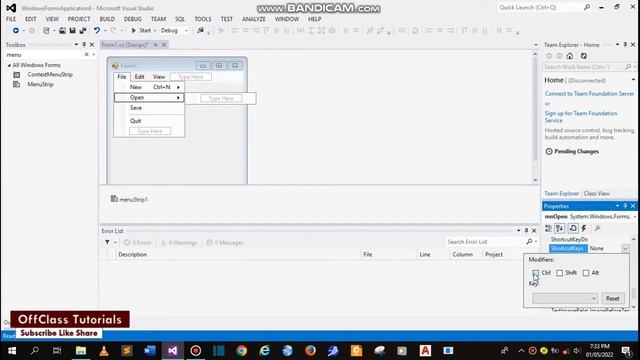Click the Open File toolbar icon

click(x=62, y=31)
